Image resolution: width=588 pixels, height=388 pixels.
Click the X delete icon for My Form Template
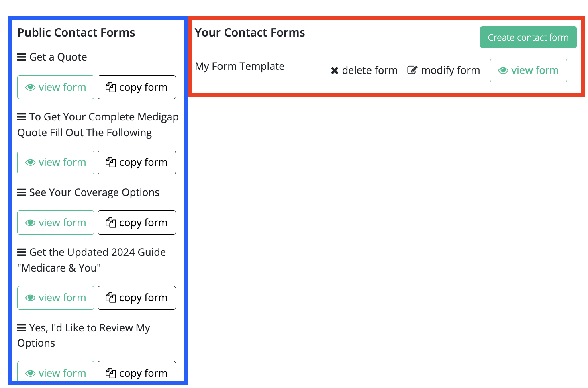tap(335, 70)
